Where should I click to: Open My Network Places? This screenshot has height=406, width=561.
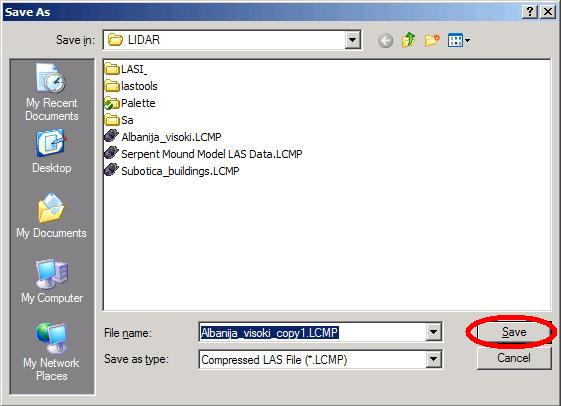[x=52, y=352]
